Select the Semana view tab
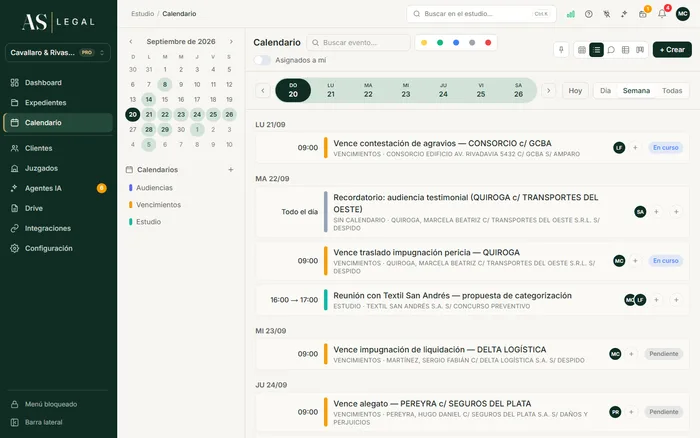 pos(636,91)
